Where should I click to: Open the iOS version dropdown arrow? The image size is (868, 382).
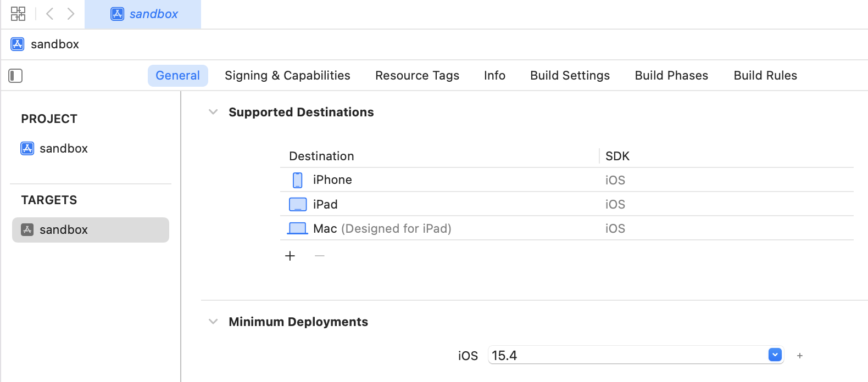point(775,355)
